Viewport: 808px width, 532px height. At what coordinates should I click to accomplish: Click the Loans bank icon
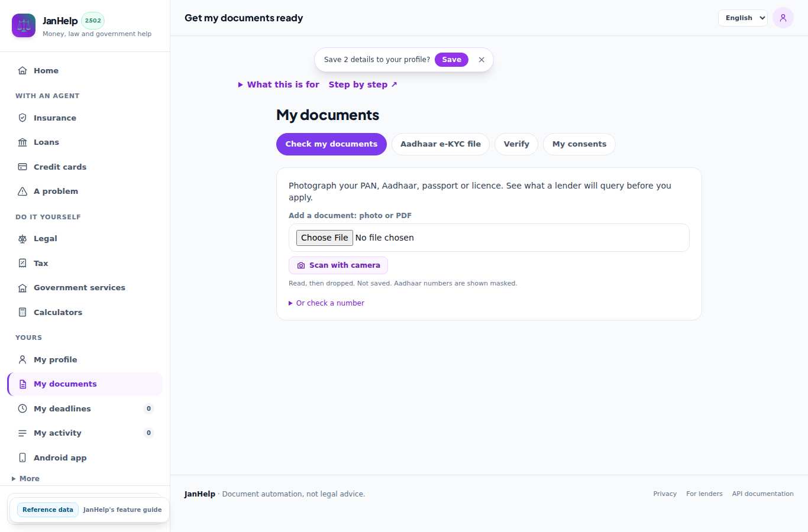click(22, 142)
